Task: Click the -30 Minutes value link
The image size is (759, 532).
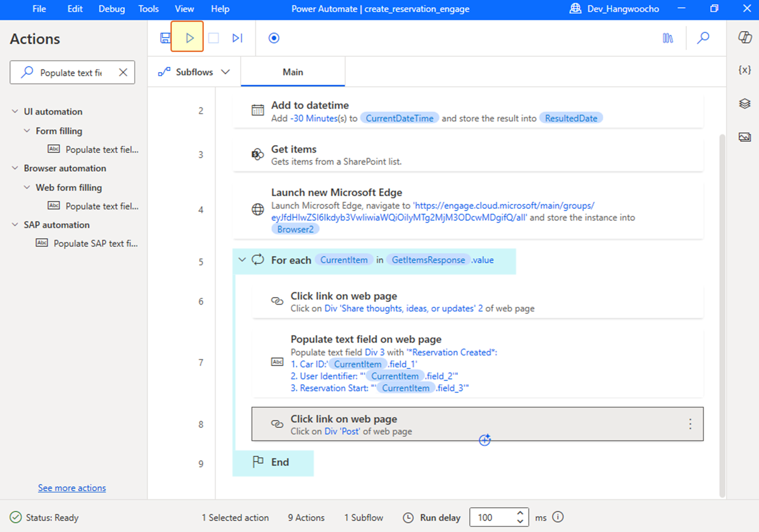Action: click(x=314, y=118)
